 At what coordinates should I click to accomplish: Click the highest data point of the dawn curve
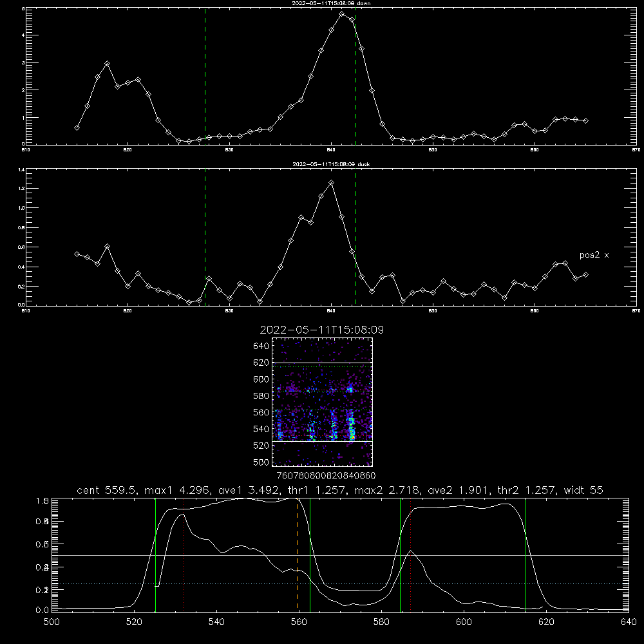click(342, 14)
